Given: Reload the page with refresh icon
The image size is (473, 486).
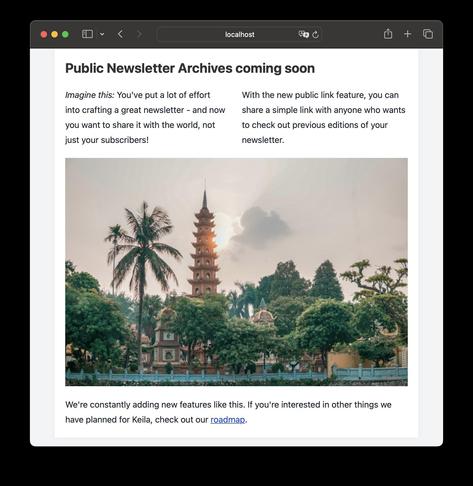Looking at the screenshot, I should [x=316, y=34].
